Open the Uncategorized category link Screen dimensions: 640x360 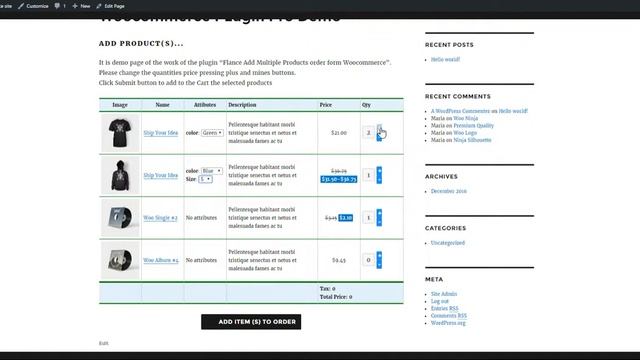tap(448, 243)
